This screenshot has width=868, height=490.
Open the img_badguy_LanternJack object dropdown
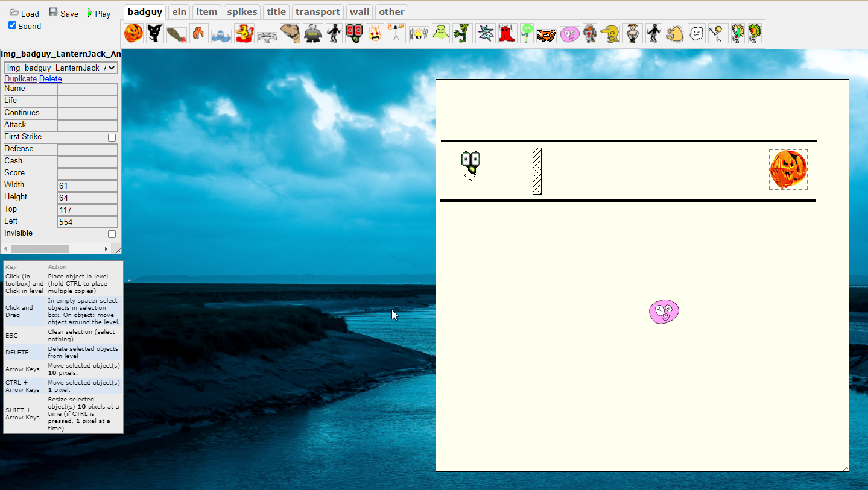click(60, 68)
